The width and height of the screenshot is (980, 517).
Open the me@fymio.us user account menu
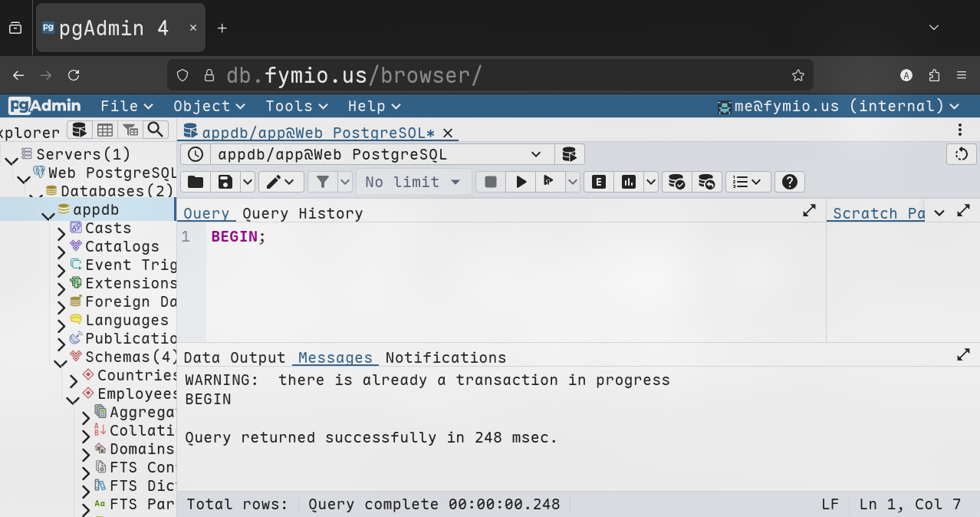[x=837, y=106]
